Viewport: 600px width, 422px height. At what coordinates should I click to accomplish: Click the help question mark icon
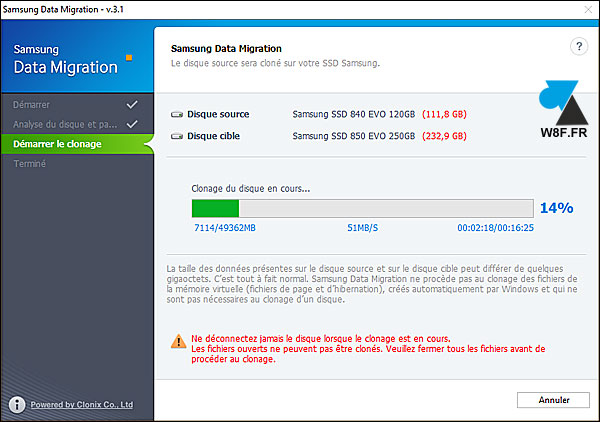(579, 47)
